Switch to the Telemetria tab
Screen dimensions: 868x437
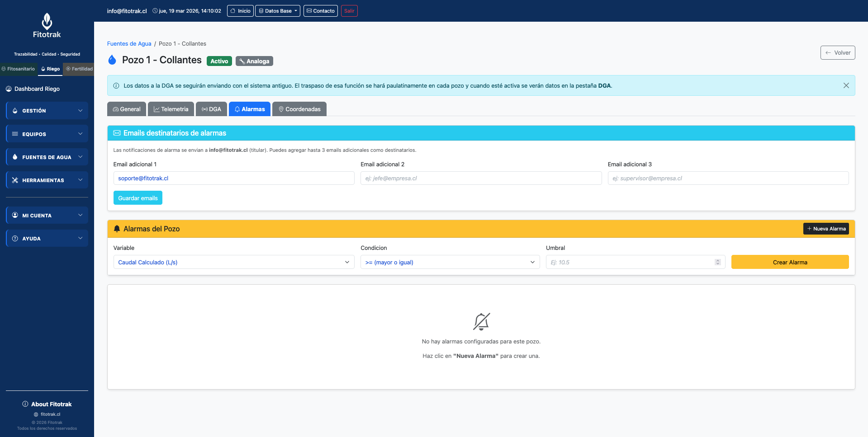[171, 109]
